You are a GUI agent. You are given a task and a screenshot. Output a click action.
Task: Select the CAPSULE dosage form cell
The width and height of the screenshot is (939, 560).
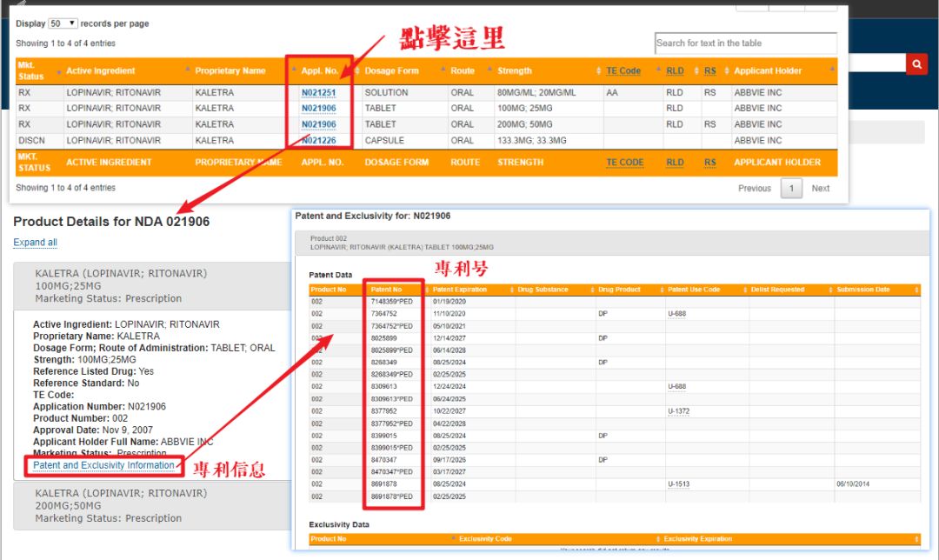[x=384, y=141]
